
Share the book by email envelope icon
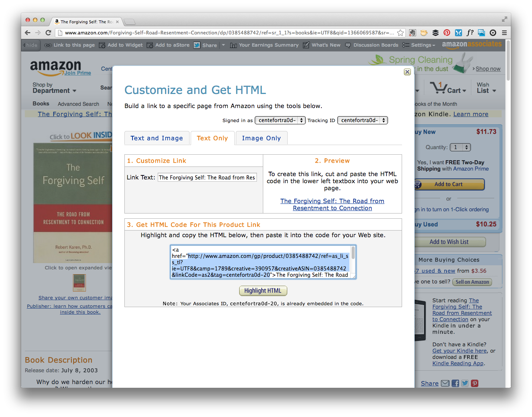(445, 383)
